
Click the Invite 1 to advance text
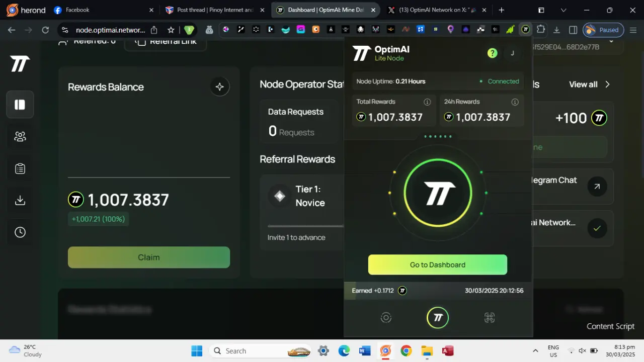coord(296,237)
